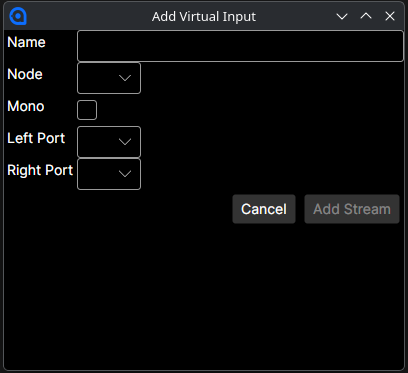Click the Node label
This screenshot has width=408, height=373.
point(25,74)
